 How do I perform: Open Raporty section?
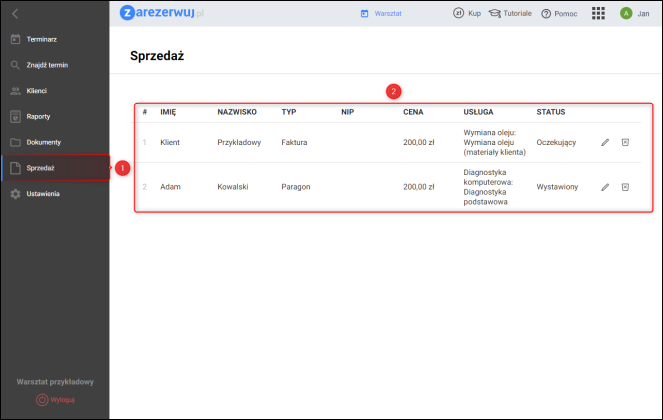click(55, 116)
